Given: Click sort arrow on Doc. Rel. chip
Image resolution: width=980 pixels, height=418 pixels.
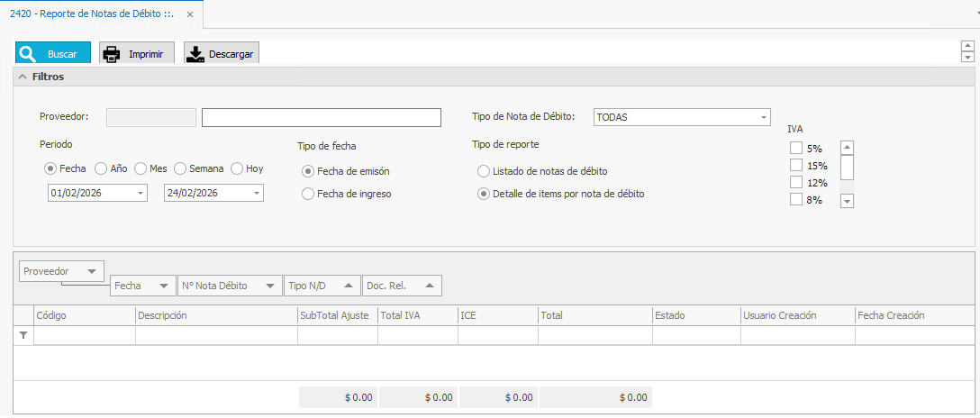Looking at the screenshot, I should 428,286.
